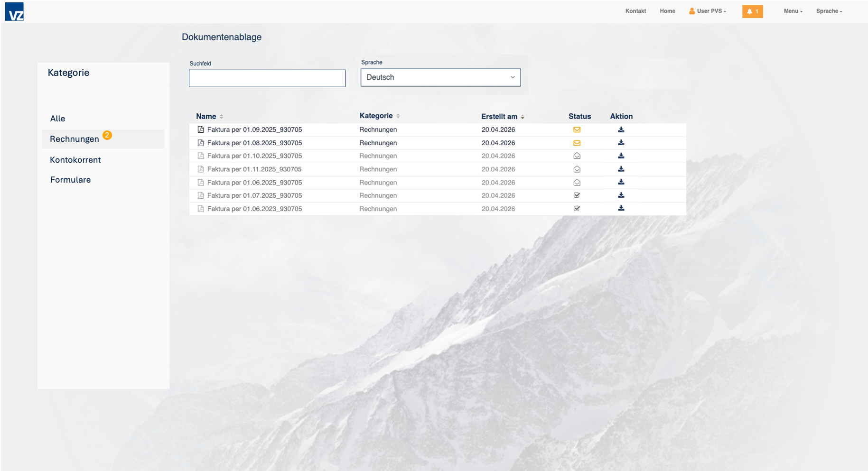Click the Aktion column header
Image resolution: width=868 pixels, height=471 pixels.
coord(621,116)
